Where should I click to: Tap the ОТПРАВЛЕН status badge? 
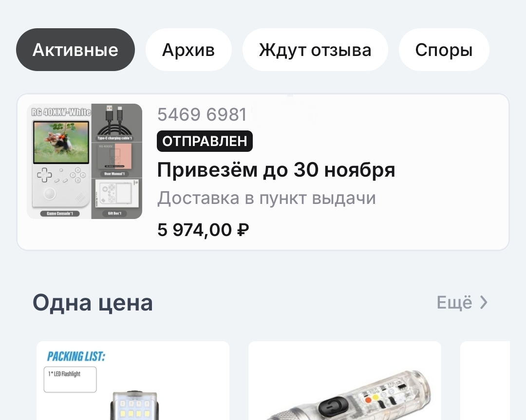point(205,141)
